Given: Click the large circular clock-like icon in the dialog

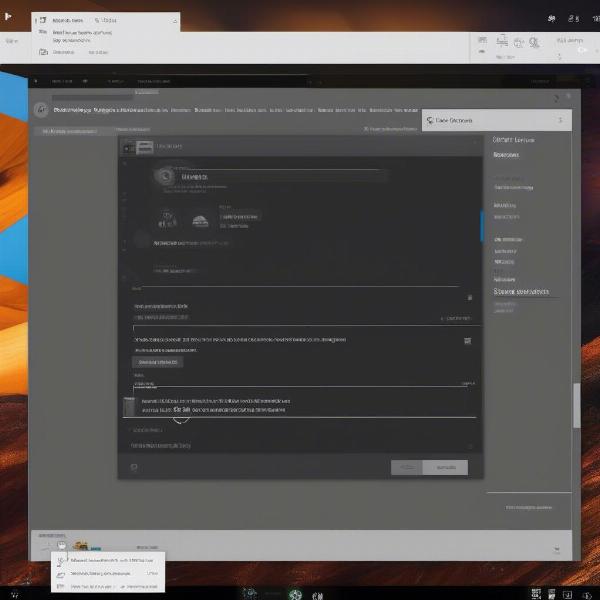Looking at the screenshot, I should coord(165,176).
